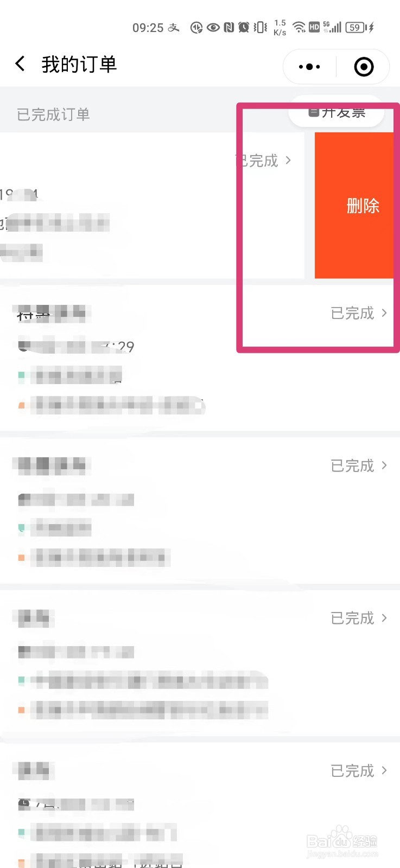Open the mini program three-dots menu
The height and width of the screenshot is (868, 400).
(x=309, y=67)
